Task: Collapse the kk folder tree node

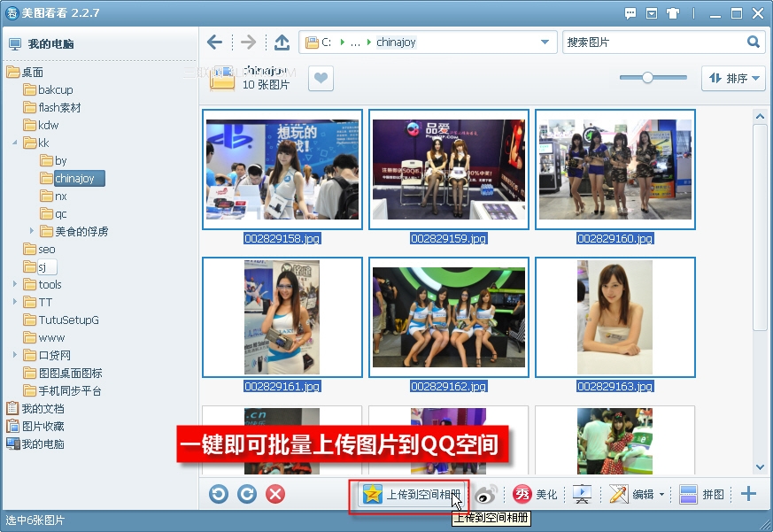Action: [x=15, y=143]
